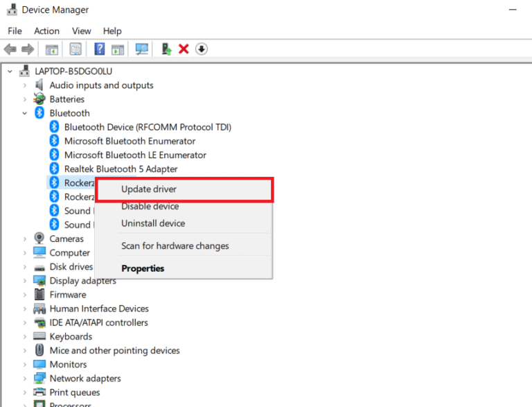
Task: Toggle the show/hide console tree icon
Action: 52,50
